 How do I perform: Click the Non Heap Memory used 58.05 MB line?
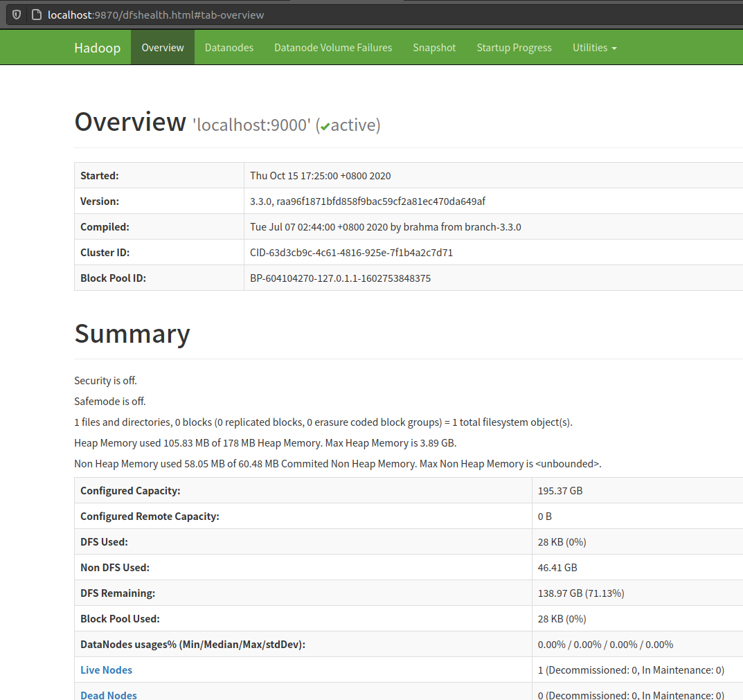pyautogui.click(x=338, y=463)
